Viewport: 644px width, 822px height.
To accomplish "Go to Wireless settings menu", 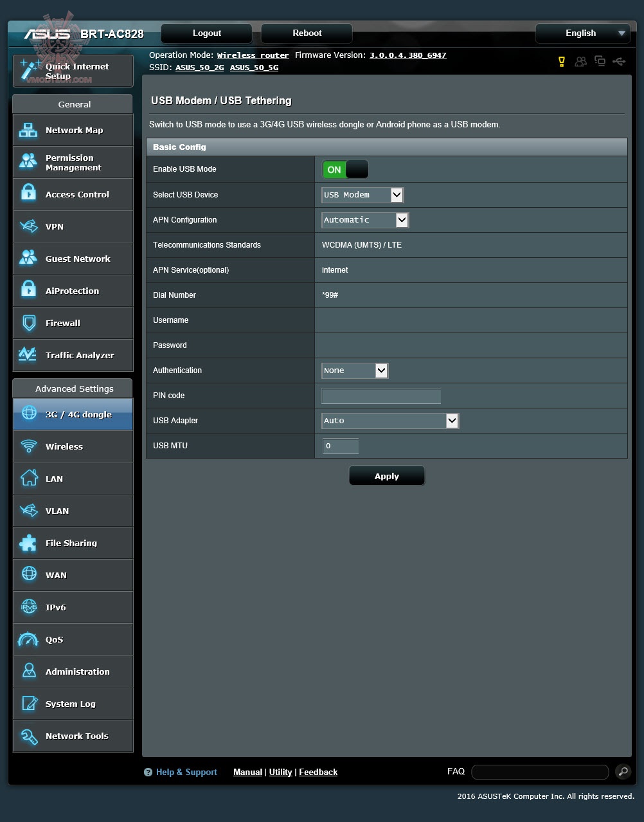I will 73,446.
